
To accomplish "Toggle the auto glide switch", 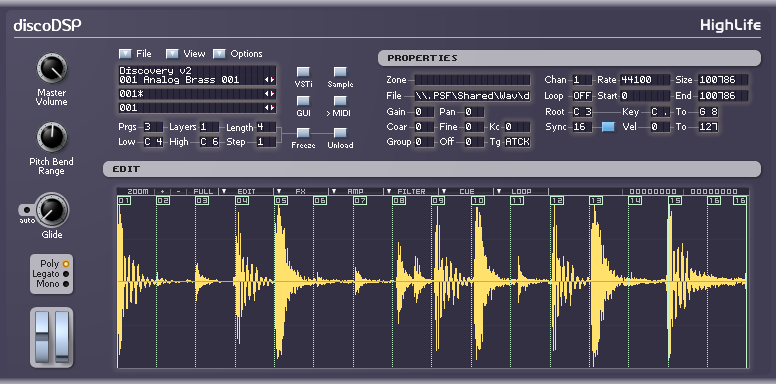I will [x=27, y=209].
